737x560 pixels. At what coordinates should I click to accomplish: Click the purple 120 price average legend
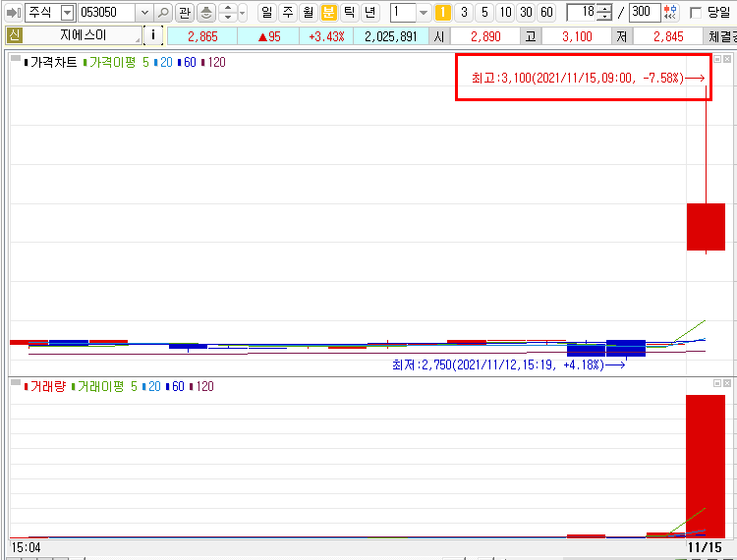click(x=213, y=62)
